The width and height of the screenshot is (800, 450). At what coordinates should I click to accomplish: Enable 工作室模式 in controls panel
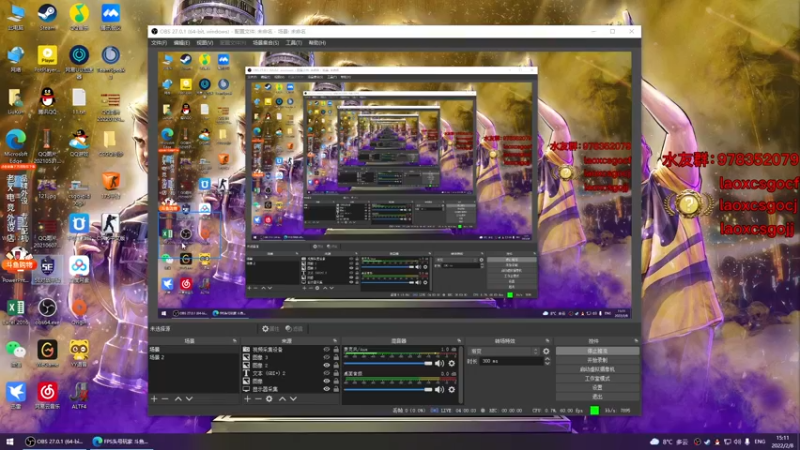point(597,379)
